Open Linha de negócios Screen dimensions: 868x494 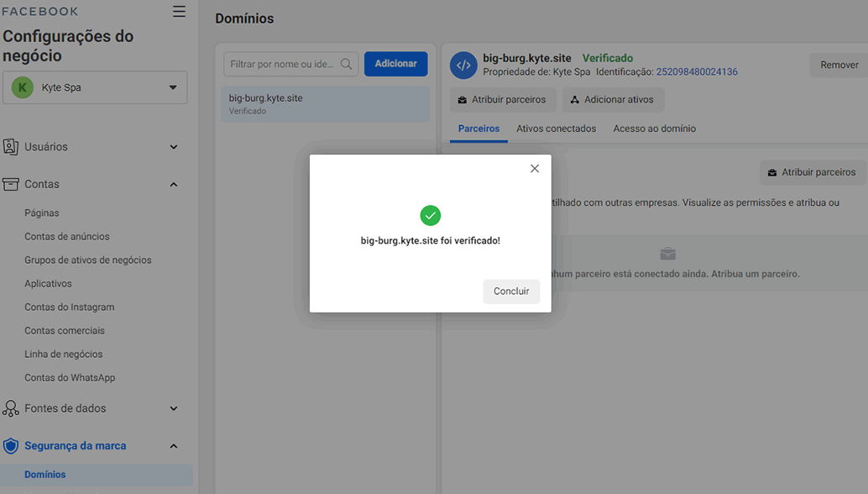pyautogui.click(x=64, y=355)
